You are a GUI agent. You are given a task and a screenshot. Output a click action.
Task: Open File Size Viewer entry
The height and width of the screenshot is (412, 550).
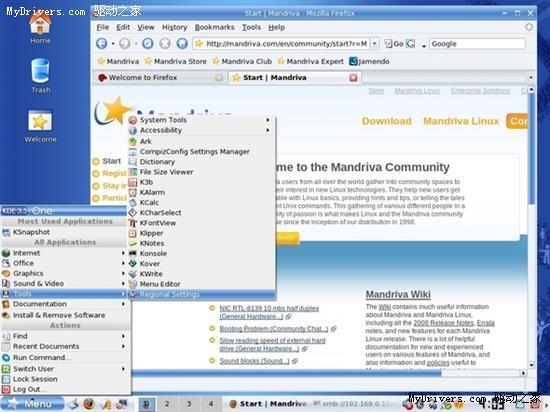pos(201,172)
